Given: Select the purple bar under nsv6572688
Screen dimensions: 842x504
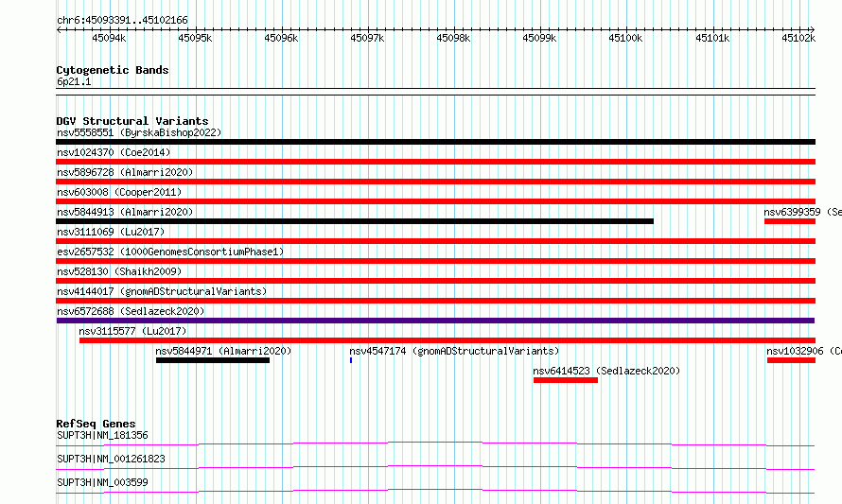Looking at the screenshot, I should tap(435, 321).
